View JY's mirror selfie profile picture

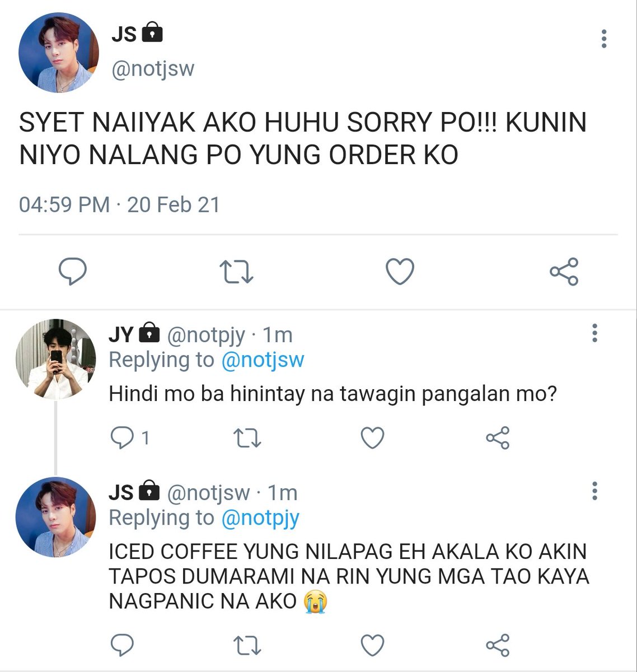pyautogui.click(x=55, y=359)
